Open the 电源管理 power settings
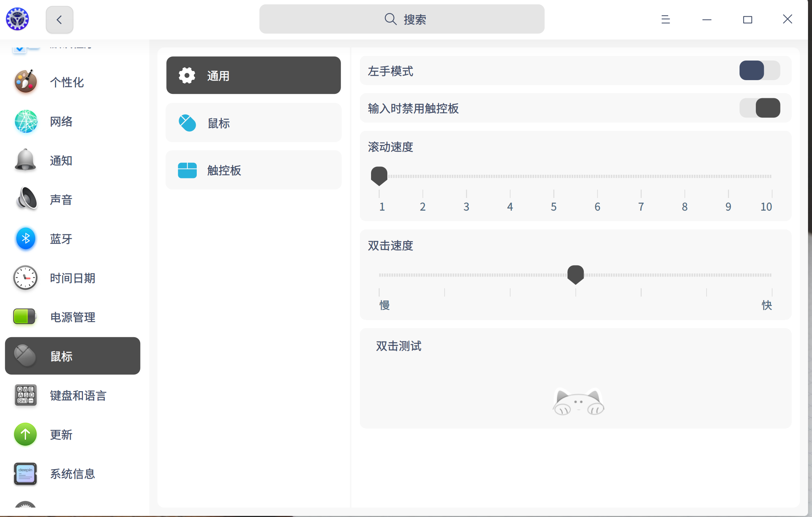The height and width of the screenshot is (517, 812). pos(72,317)
